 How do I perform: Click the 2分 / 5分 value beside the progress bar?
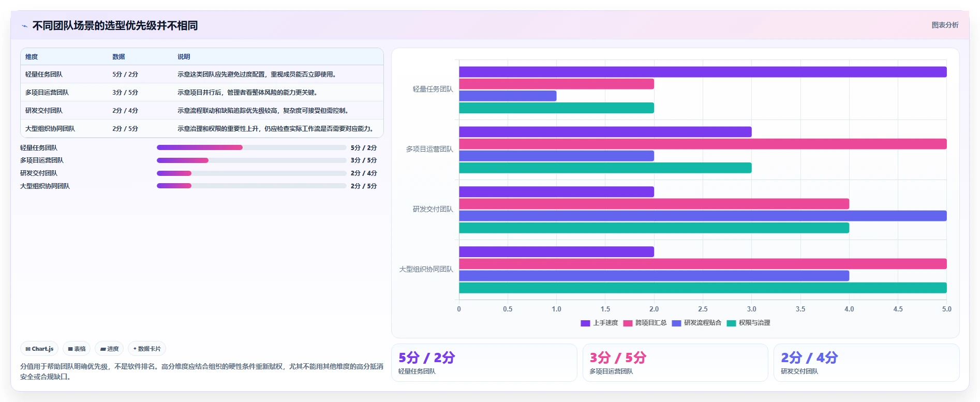click(364, 186)
